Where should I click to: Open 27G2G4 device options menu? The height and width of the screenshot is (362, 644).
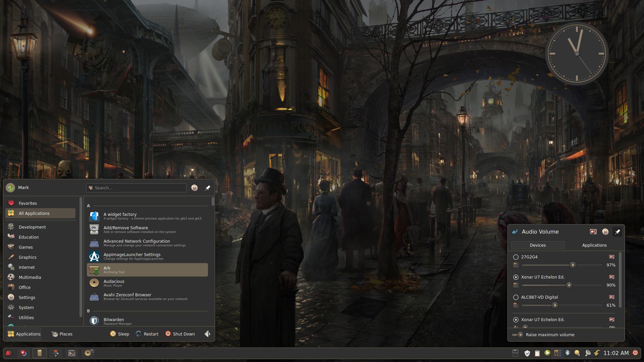tap(612, 257)
